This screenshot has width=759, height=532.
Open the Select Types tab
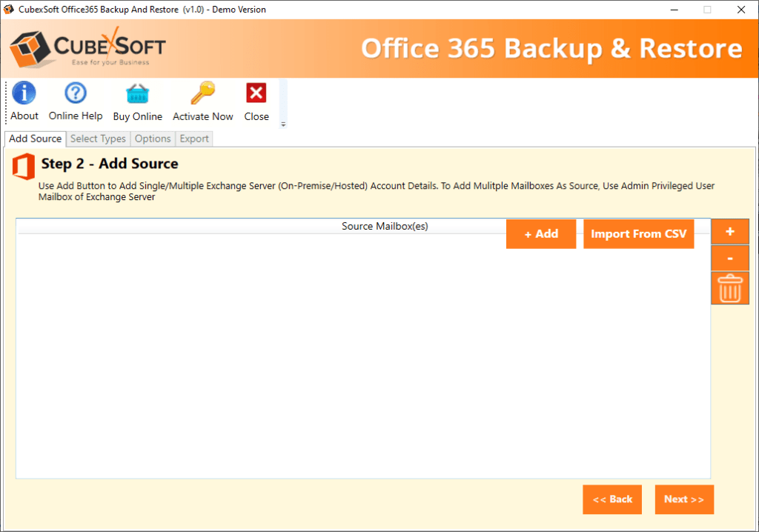click(x=98, y=139)
